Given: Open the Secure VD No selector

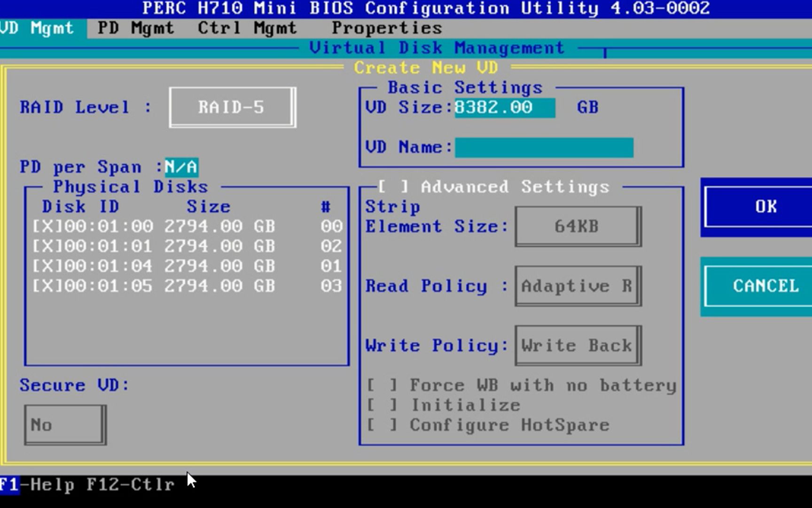Looking at the screenshot, I should point(65,425).
